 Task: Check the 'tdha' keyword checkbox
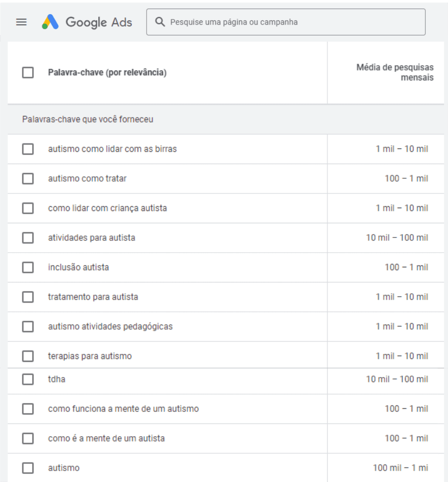[x=28, y=379]
